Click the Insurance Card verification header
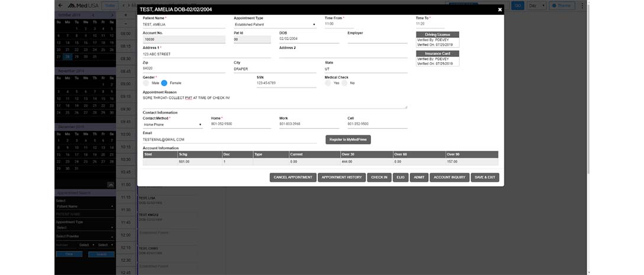Viewport: 644px width, 275px height. 438,54
